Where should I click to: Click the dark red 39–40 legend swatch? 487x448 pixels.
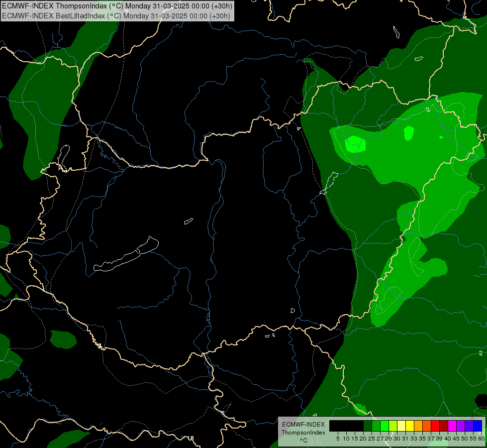point(444,426)
